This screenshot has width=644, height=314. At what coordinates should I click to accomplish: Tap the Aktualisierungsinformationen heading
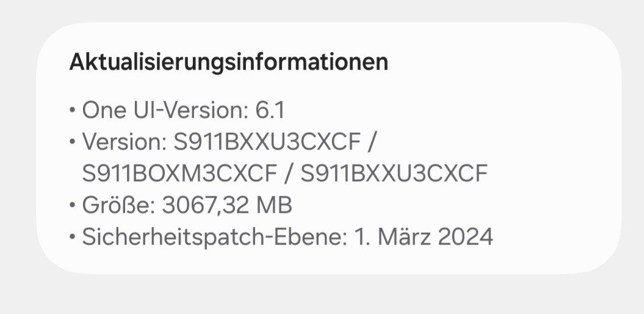(x=228, y=62)
